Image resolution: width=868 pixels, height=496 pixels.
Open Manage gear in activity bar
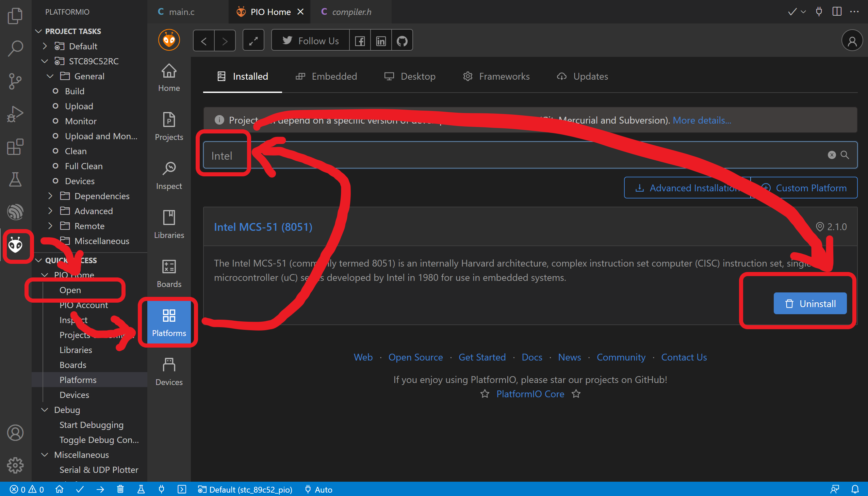15,465
